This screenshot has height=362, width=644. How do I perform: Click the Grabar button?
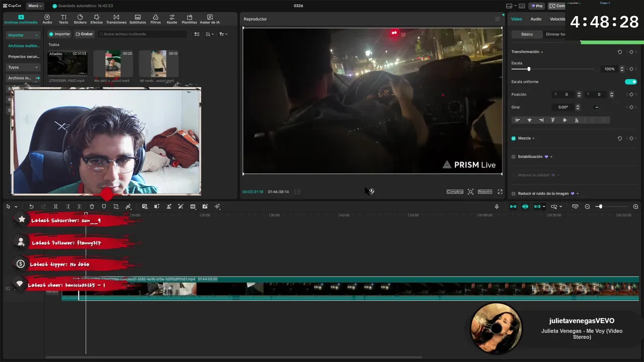[84, 34]
